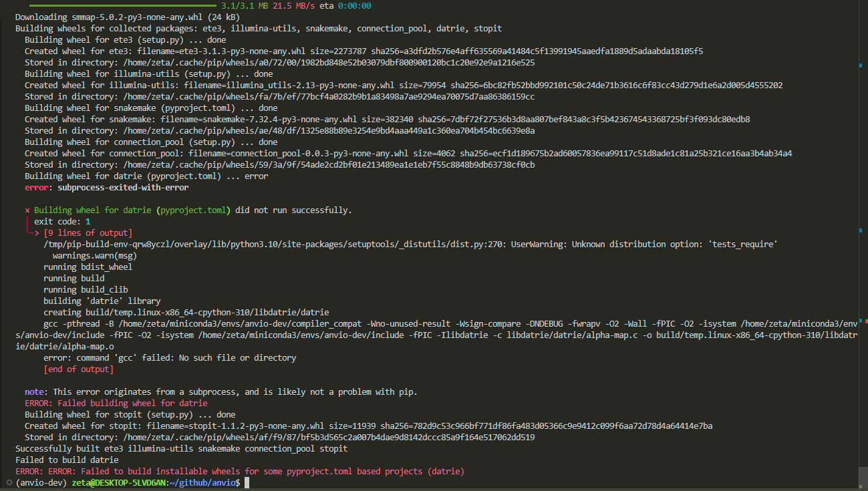868x491 pixels.
Task: Click the 'gcc' failed error message line
Action: [x=170, y=357]
